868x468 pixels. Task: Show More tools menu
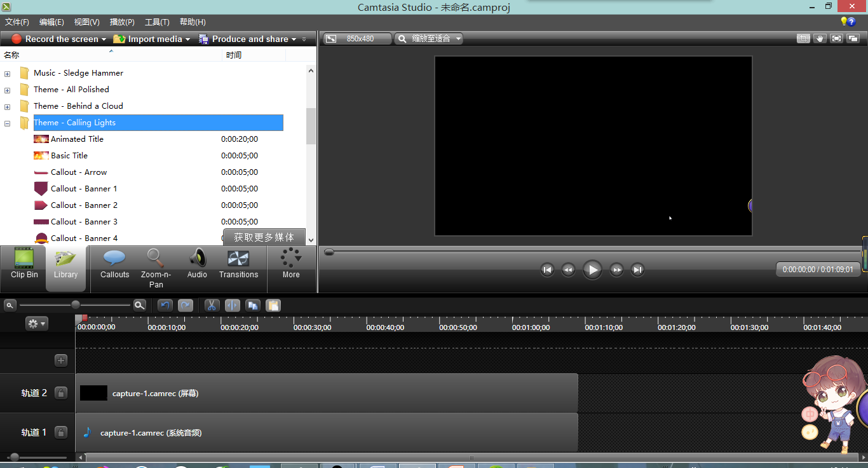click(291, 264)
